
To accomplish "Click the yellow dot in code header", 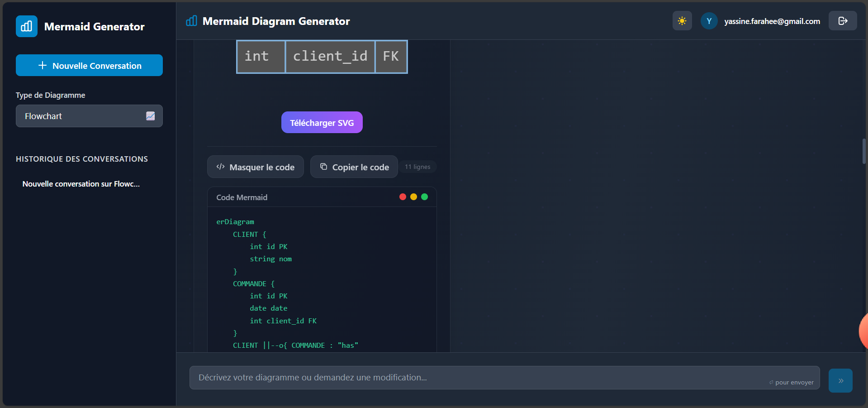I will pyautogui.click(x=413, y=197).
